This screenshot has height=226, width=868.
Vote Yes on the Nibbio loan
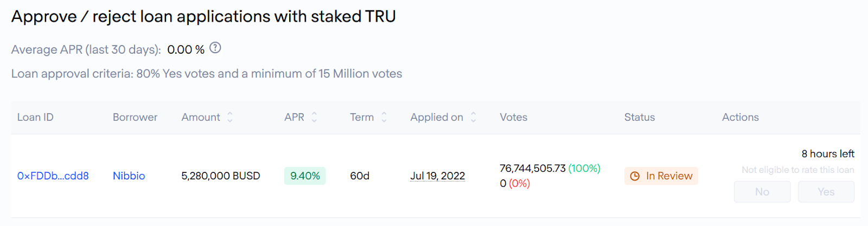[x=826, y=192]
